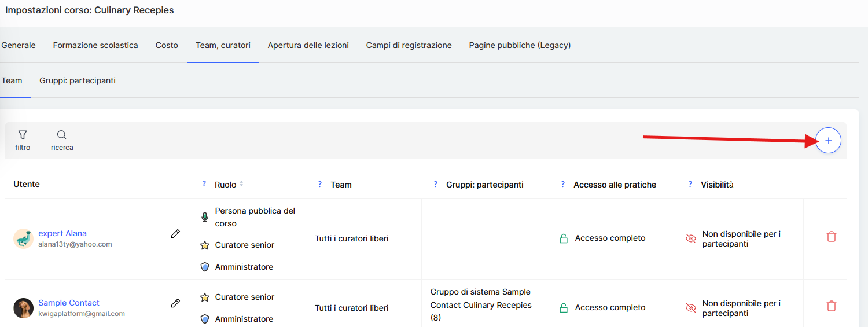The image size is (868, 327).
Task: Open the ricerca search tool
Action: coord(62,140)
